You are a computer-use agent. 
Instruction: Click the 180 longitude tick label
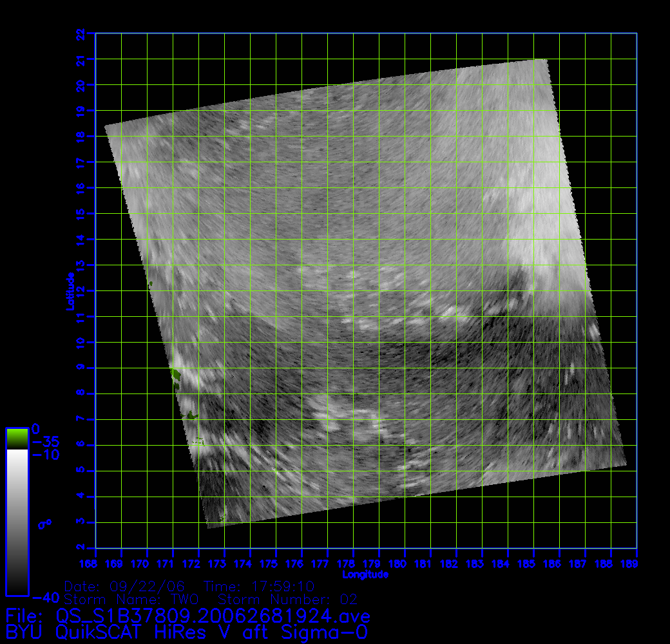[398, 565]
